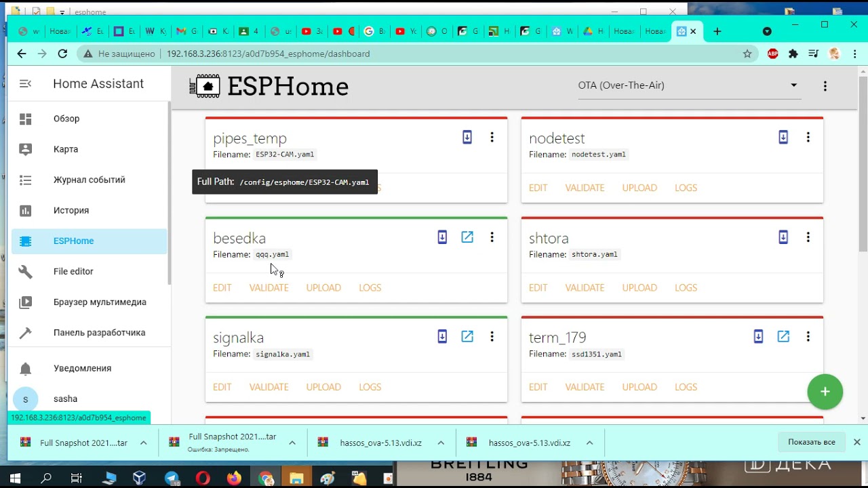This screenshot has width=868, height=488.
Task: Open Панель разработчика in the sidebar
Action: point(89,333)
